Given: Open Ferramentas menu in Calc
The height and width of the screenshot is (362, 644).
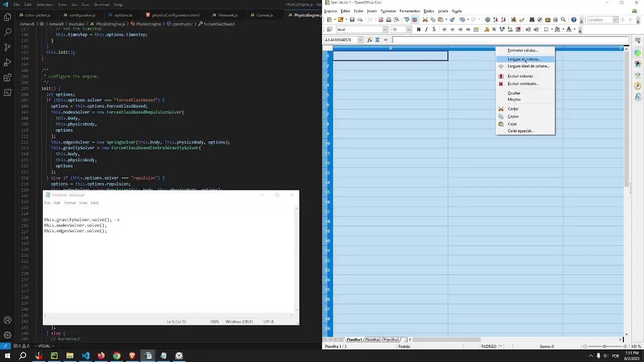Looking at the screenshot, I should (410, 11).
